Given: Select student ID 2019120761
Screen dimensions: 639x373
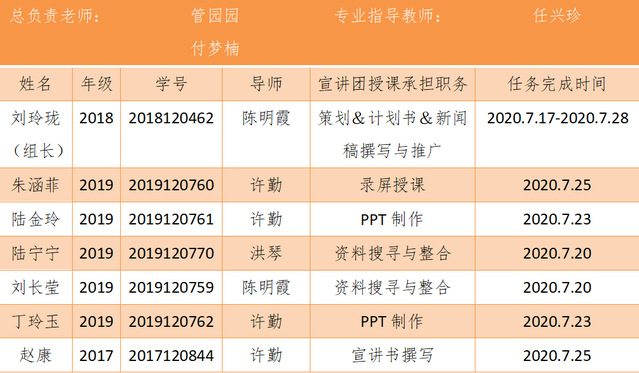Looking at the screenshot, I should click(171, 219).
